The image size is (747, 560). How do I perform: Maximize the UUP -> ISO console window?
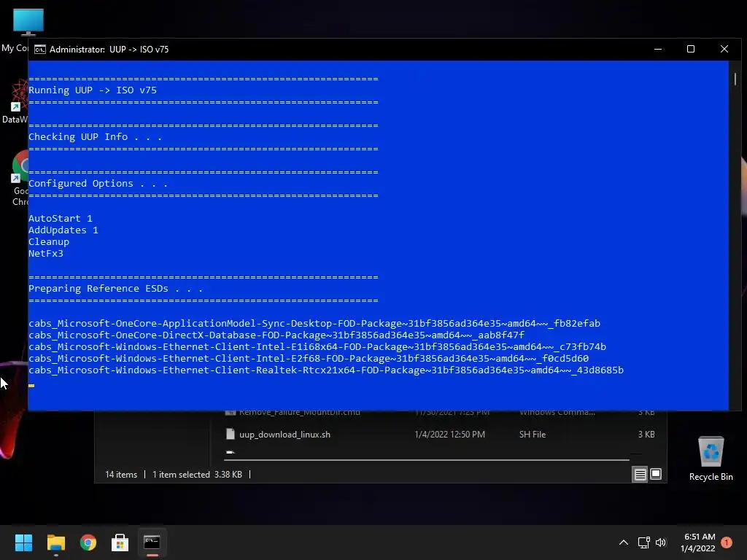(691, 49)
